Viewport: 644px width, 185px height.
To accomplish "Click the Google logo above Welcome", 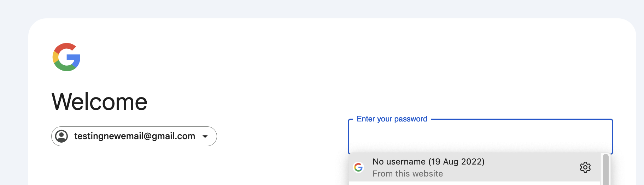I will pos(66,57).
